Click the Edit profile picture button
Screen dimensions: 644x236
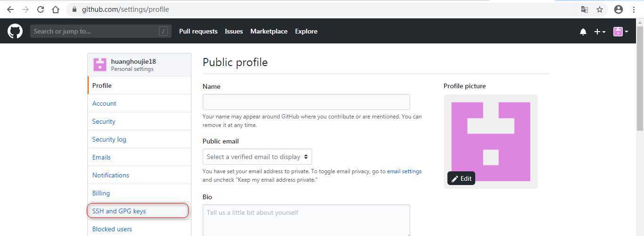461,178
